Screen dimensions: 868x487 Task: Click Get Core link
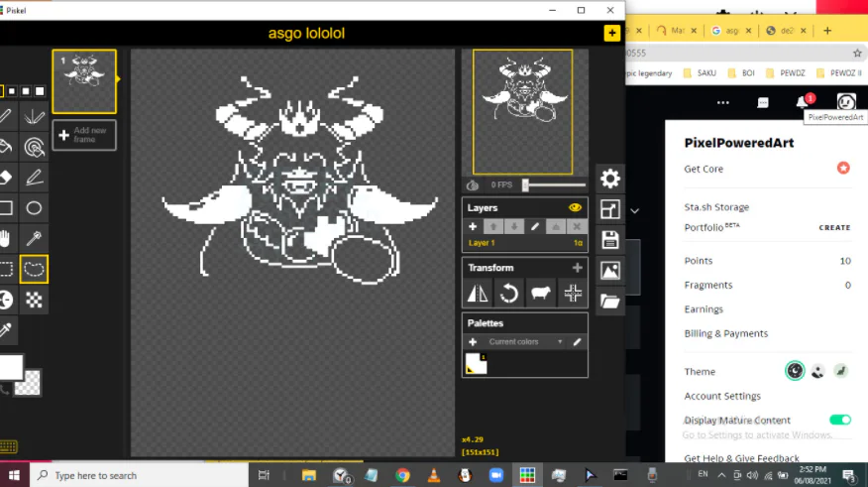click(704, 169)
